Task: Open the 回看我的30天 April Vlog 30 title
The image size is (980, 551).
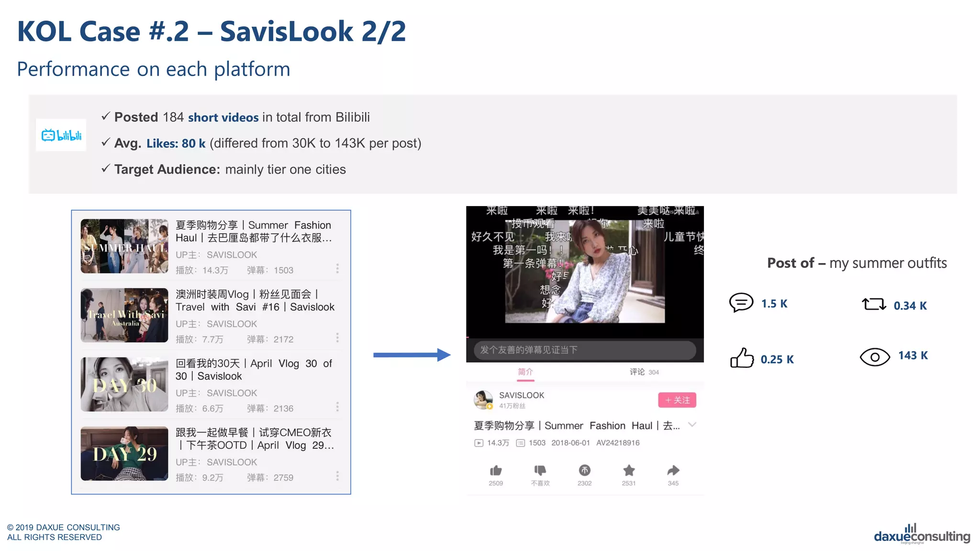Action: [x=254, y=370]
